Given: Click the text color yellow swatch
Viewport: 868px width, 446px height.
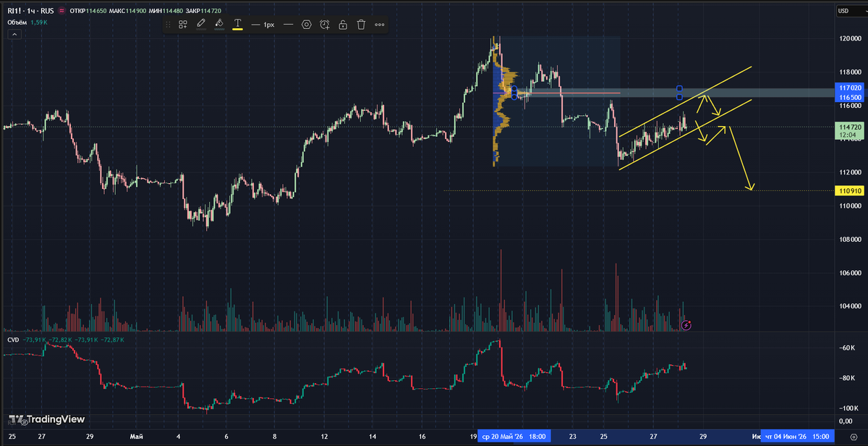Looking at the screenshot, I should 237,25.
